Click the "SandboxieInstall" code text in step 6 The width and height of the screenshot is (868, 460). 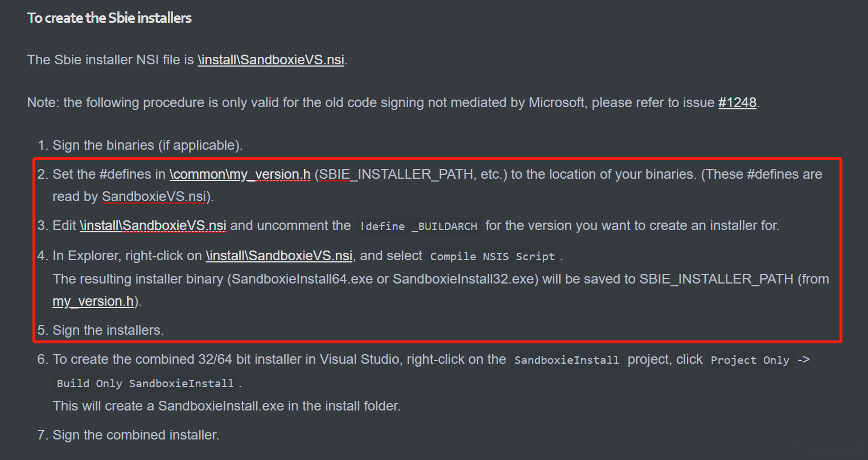click(x=566, y=360)
